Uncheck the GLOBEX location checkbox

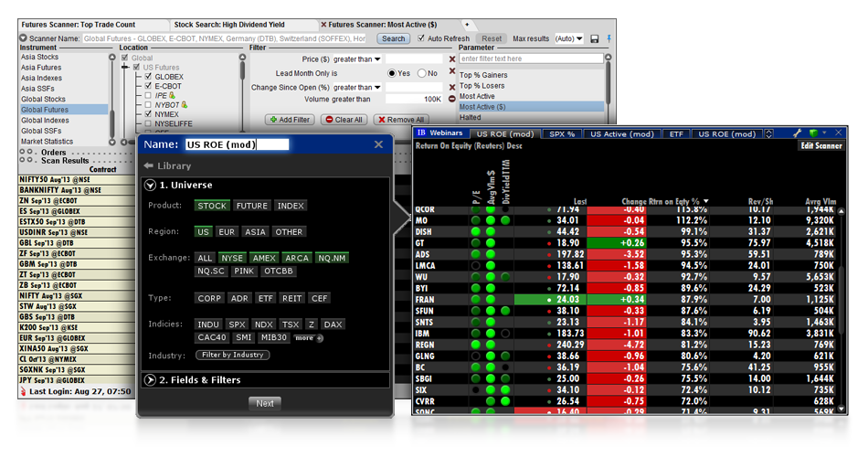[148, 77]
